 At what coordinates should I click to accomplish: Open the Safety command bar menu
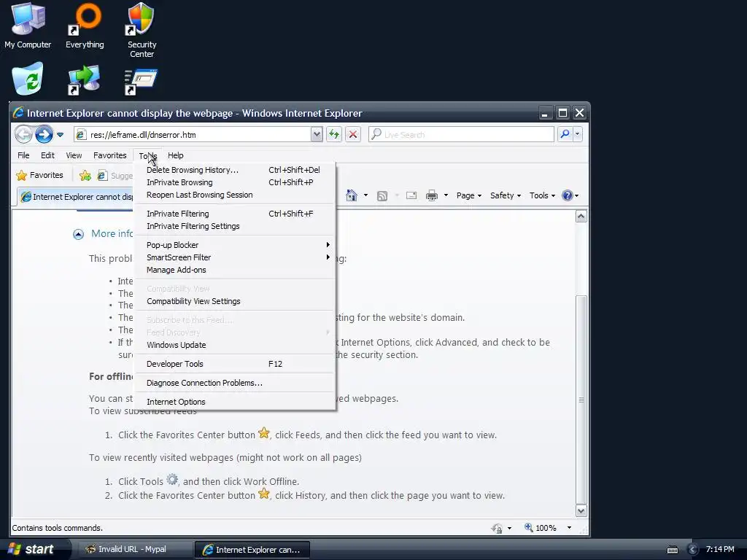[x=506, y=195]
